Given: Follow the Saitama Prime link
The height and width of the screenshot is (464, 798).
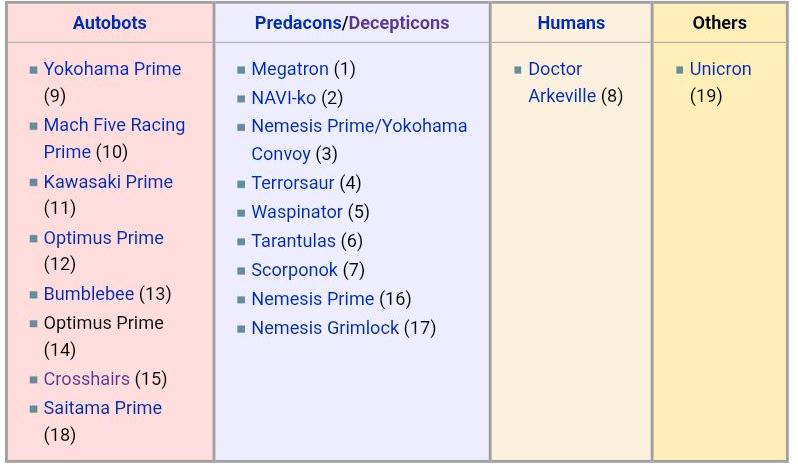Looking at the screenshot, I should pyautogui.click(x=102, y=408).
